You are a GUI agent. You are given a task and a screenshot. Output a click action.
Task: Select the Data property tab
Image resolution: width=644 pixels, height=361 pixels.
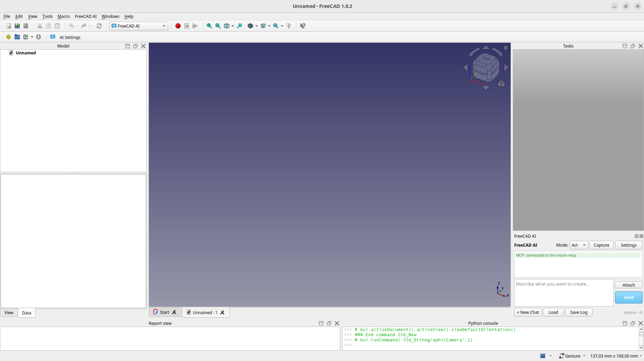27,313
